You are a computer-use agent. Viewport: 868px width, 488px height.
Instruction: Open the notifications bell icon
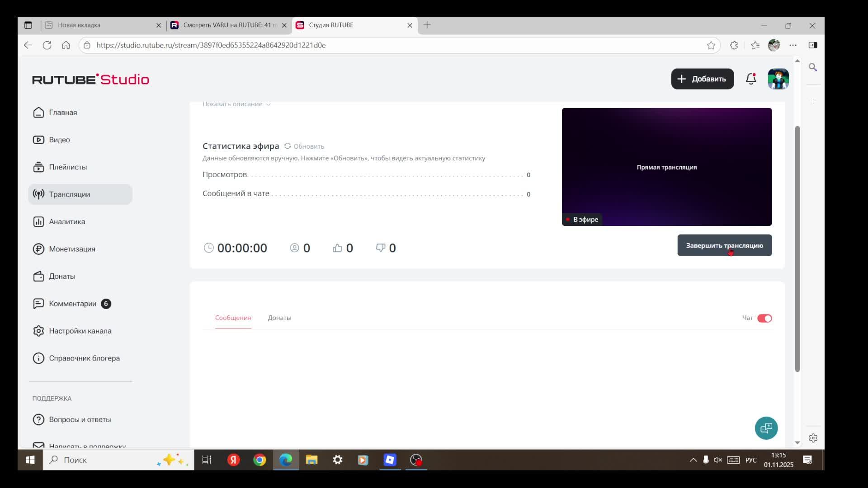click(x=751, y=79)
